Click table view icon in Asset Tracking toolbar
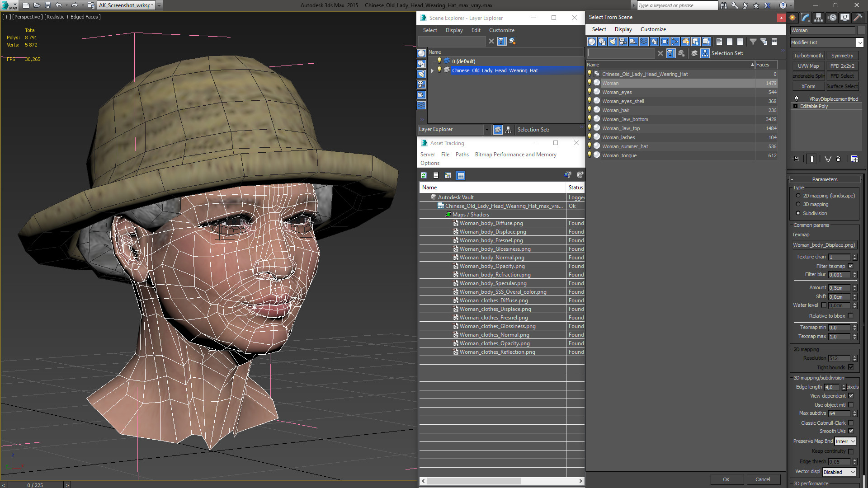This screenshot has width=868, height=488. click(x=460, y=175)
